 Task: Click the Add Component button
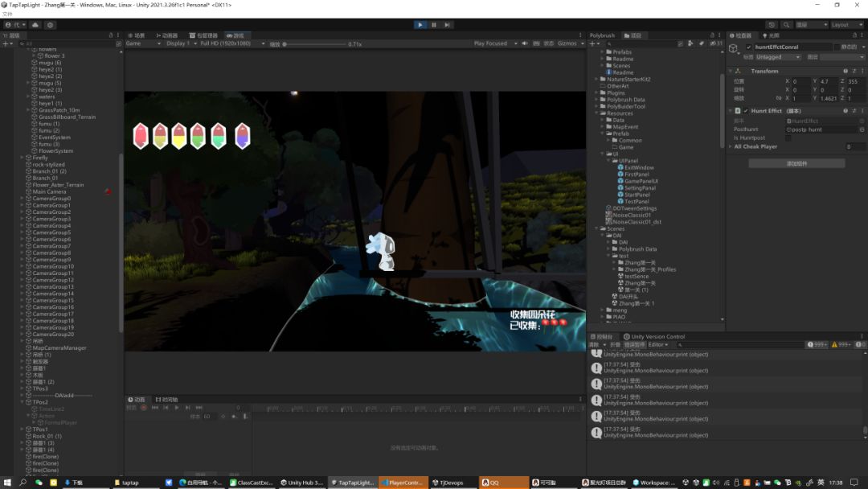coord(796,163)
